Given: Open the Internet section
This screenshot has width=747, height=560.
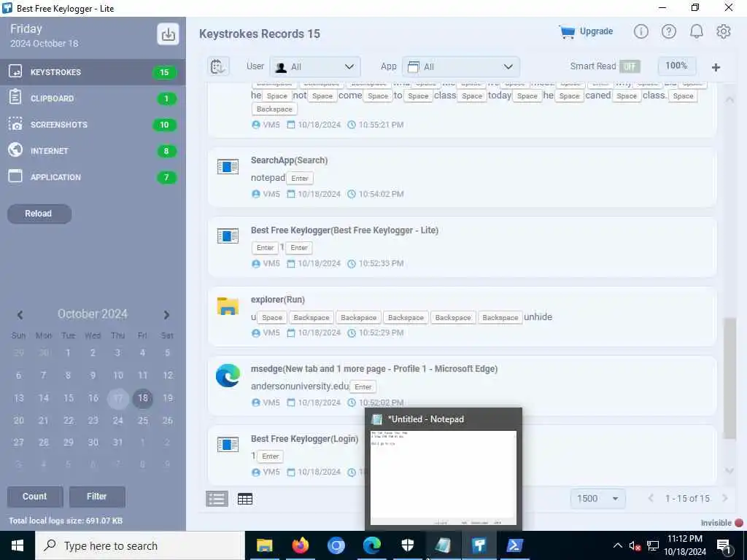Looking at the screenshot, I should click(93, 151).
